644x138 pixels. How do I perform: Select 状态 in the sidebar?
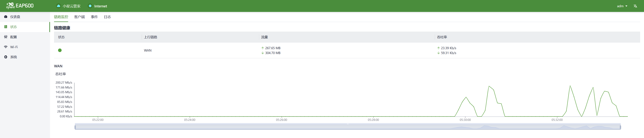25,27
